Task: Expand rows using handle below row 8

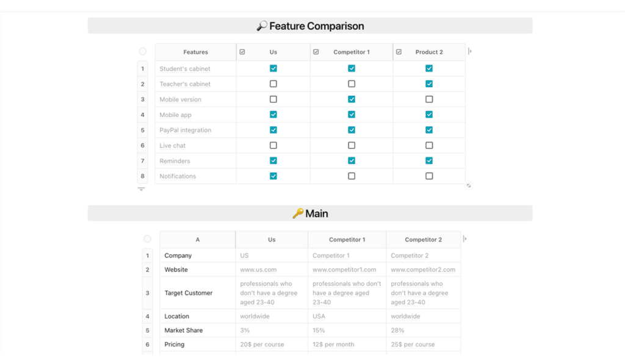Action: pos(141,189)
